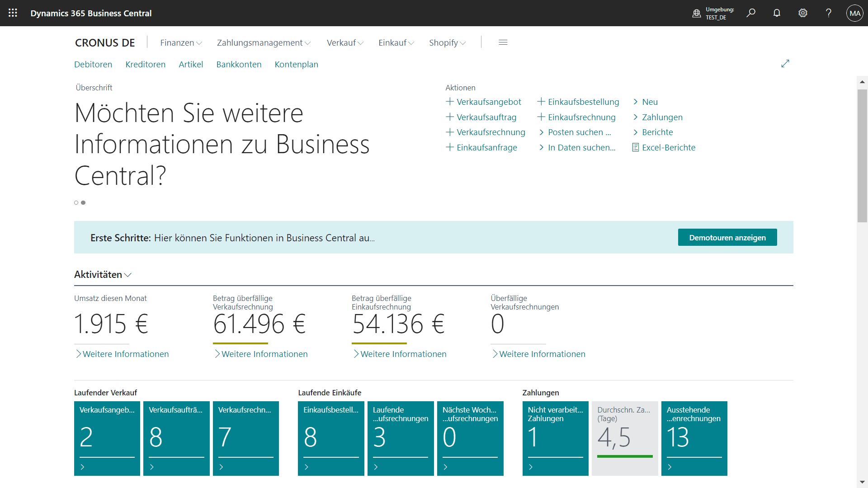868x488 pixels.
Task: Create new Einkaufsanfrage action
Action: (x=481, y=147)
